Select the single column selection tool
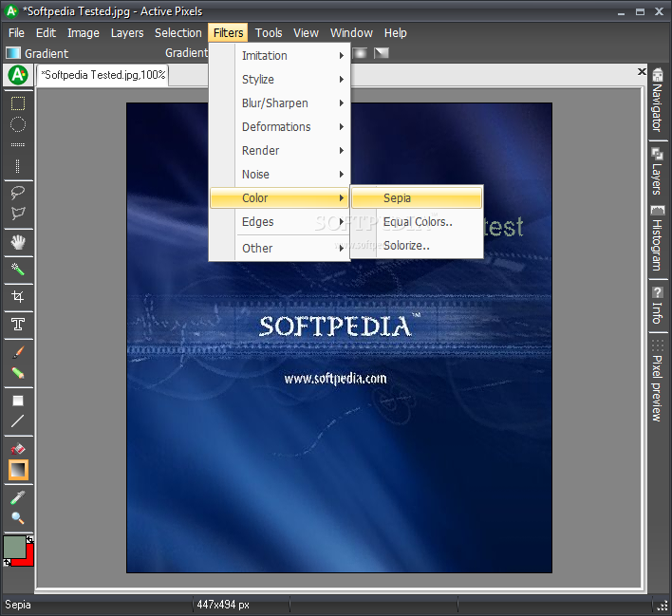The height and width of the screenshot is (616, 672). tap(18, 165)
